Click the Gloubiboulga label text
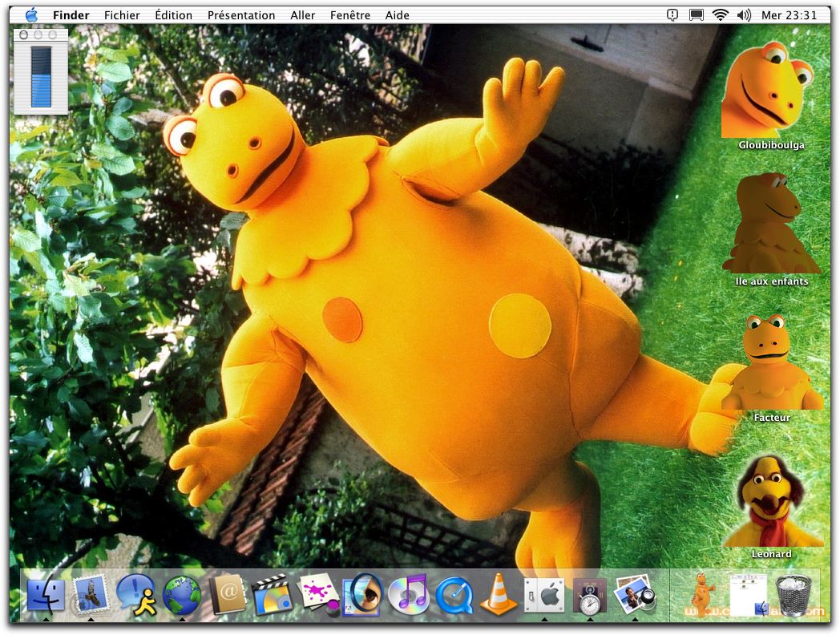Image resolution: width=840 pixels, height=635 pixels. (x=771, y=144)
